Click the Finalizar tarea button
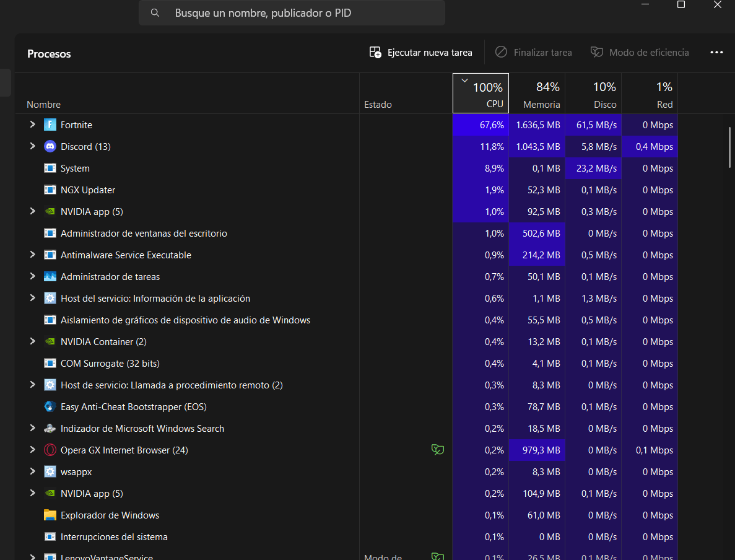735x560 pixels. pyautogui.click(x=533, y=53)
